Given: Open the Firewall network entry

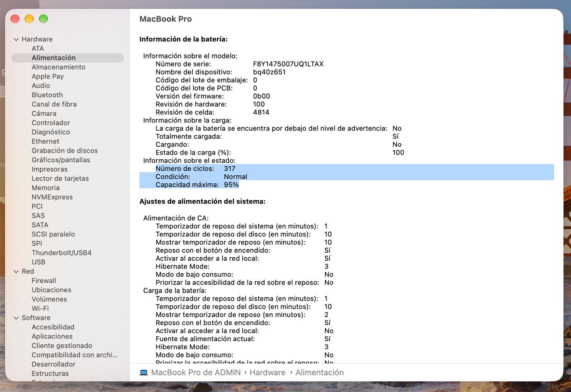Looking at the screenshot, I should point(44,281).
